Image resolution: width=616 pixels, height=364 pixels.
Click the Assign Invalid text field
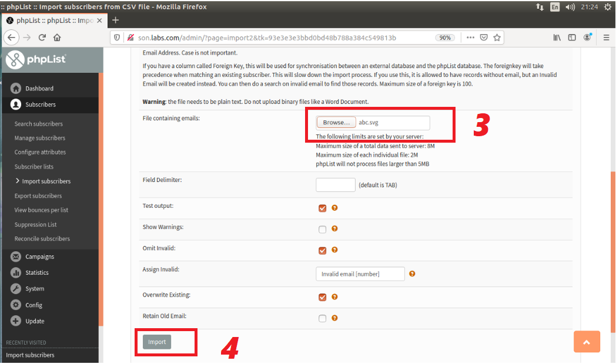[360, 274]
